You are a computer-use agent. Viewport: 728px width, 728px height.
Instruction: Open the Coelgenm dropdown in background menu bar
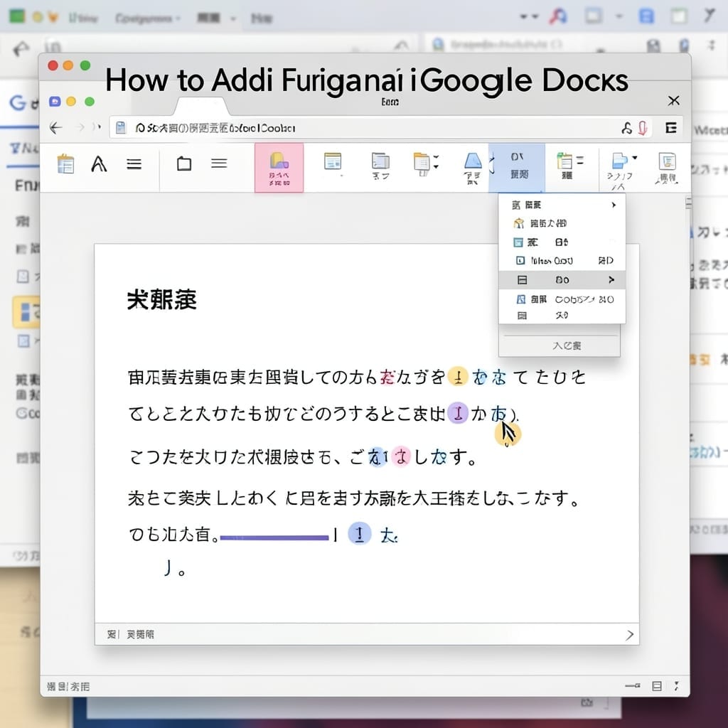148,18
